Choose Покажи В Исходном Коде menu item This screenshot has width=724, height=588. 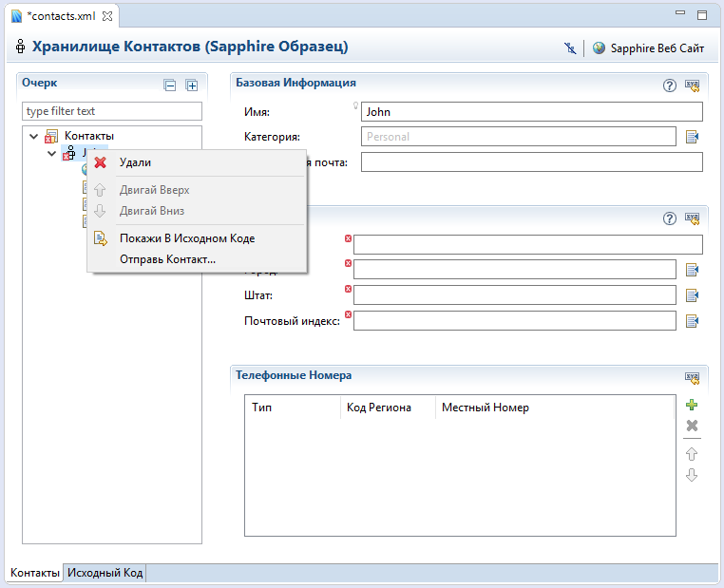coord(186,238)
